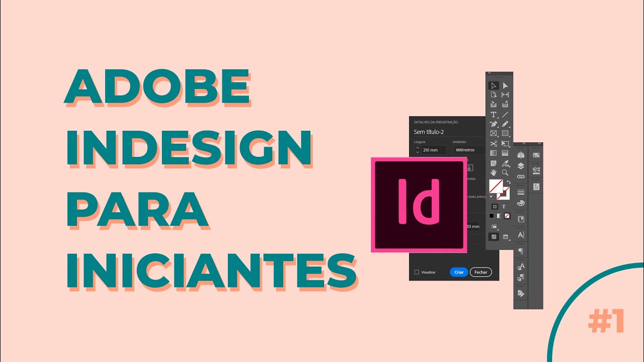Collapse the middle panel dock arrows
This screenshot has height=362, width=644.
524,143
